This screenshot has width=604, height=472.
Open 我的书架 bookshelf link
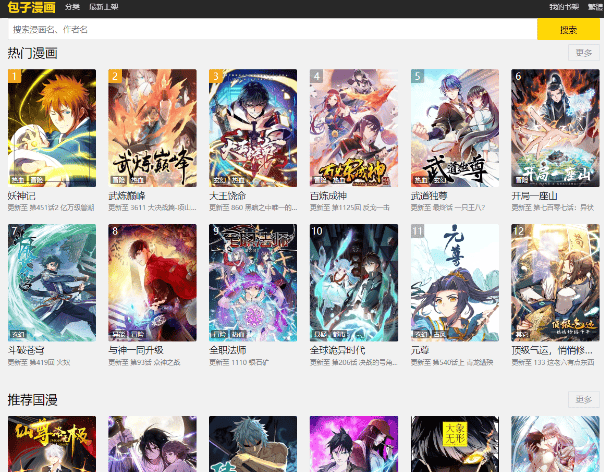tap(563, 7)
